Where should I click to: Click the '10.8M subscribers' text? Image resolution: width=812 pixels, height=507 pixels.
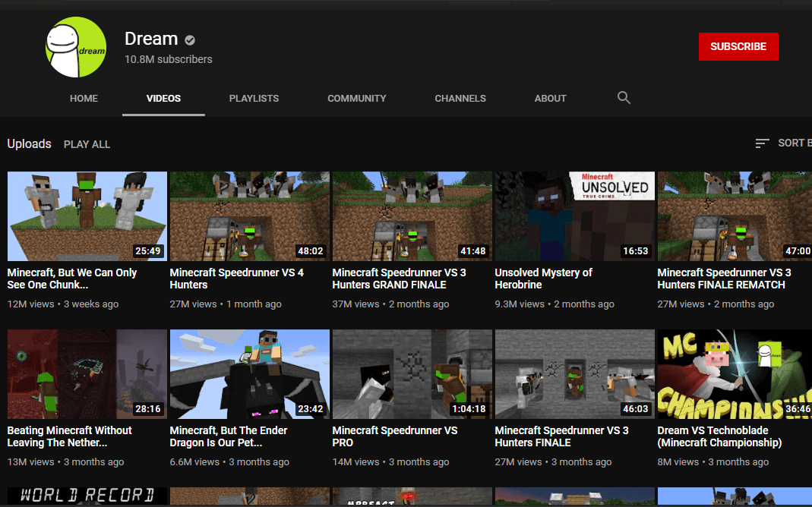pos(169,59)
